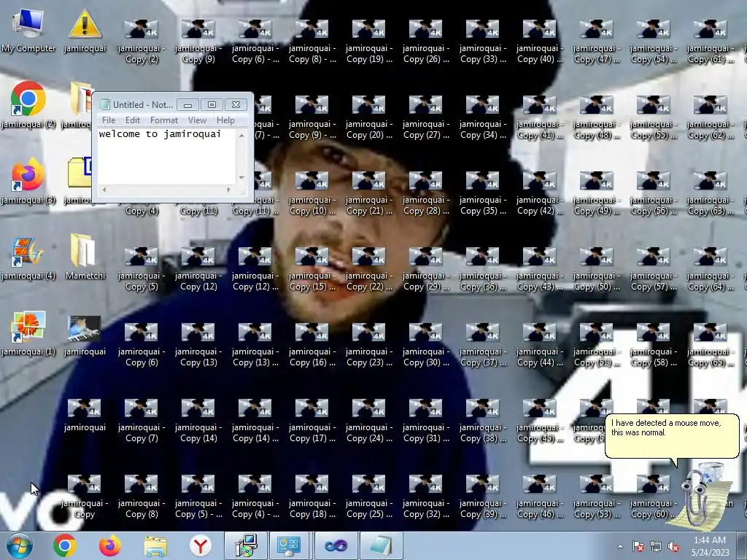Image resolution: width=747 pixels, height=560 pixels.
Task: Select the jamiroquai - Copy (23) video file
Action: tap(369, 345)
